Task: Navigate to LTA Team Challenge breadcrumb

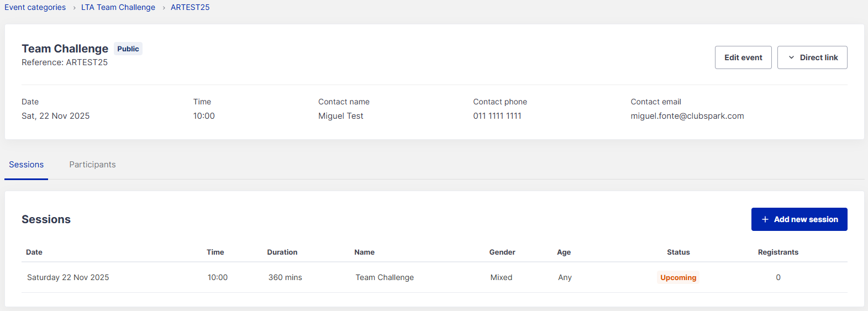Action: tap(118, 7)
